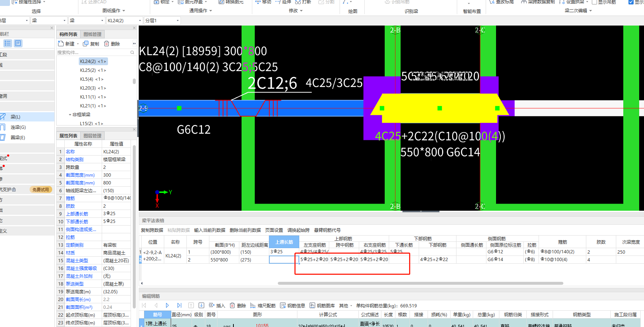Open the 按属性选择 dropdown
This screenshot has width=644, height=327.
coord(29,2)
